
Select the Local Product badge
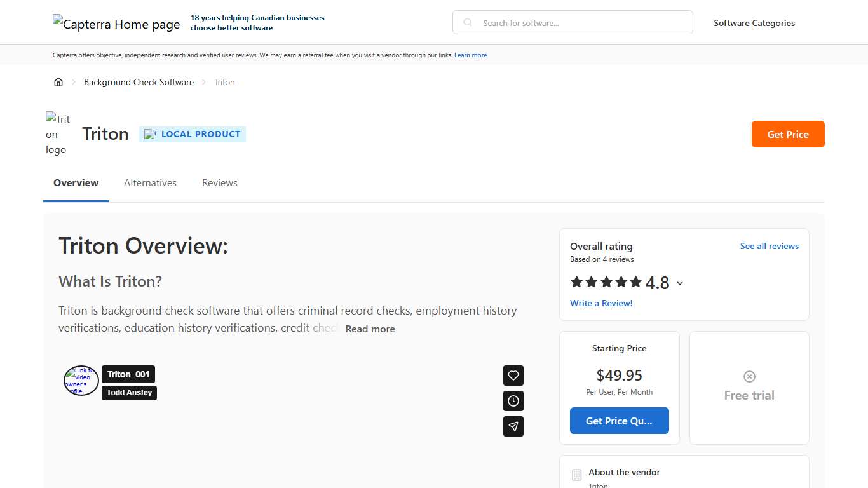click(193, 134)
